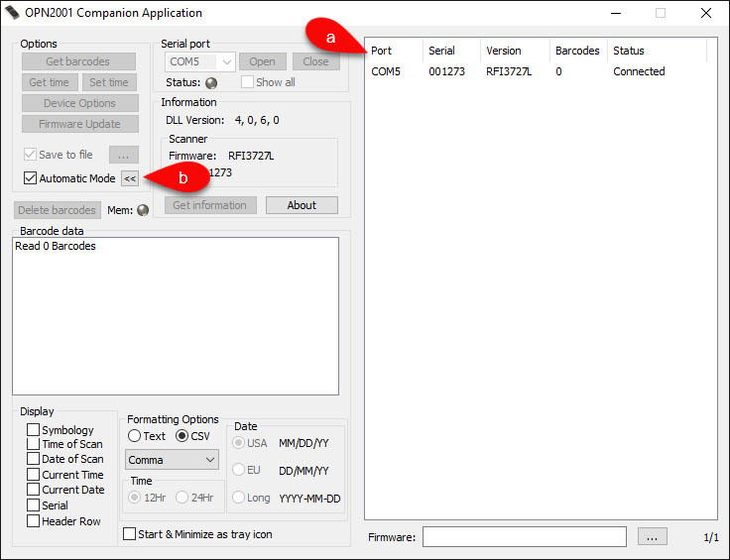This screenshot has height=560, width=730.
Task: Click the Get time button
Action: click(x=50, y=82)
